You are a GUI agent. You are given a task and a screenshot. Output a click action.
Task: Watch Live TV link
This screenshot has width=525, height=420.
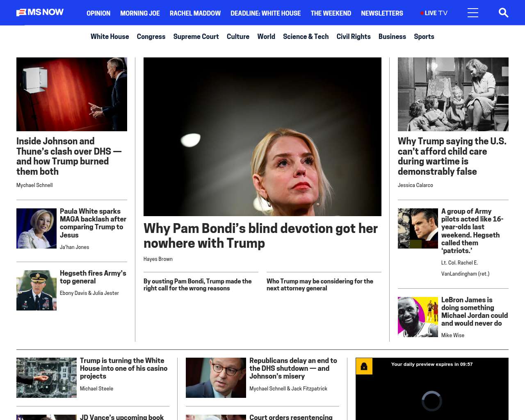[x=434, y=13]
